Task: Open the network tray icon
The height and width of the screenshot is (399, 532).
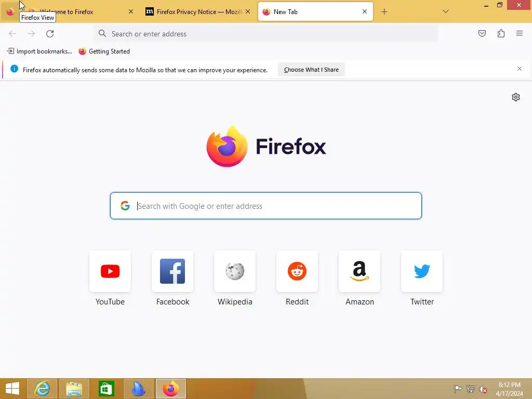Action: click(471, 389)
